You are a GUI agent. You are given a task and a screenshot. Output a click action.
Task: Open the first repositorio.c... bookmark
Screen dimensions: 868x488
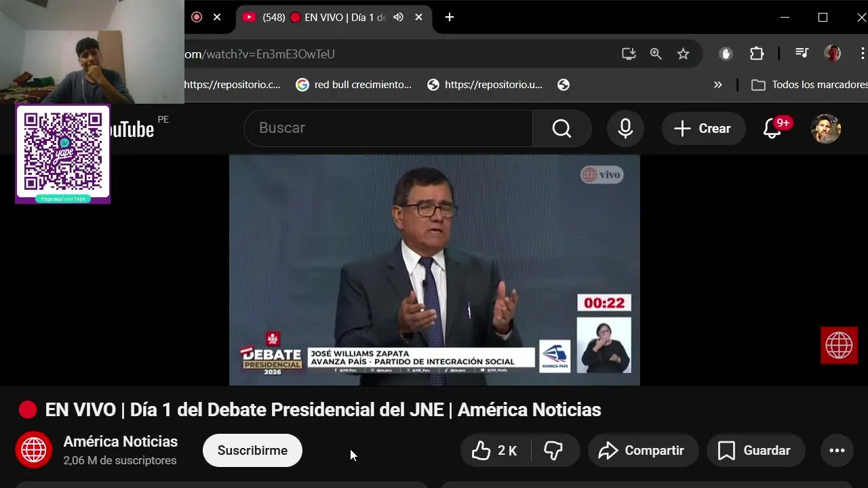pos(233,85)
